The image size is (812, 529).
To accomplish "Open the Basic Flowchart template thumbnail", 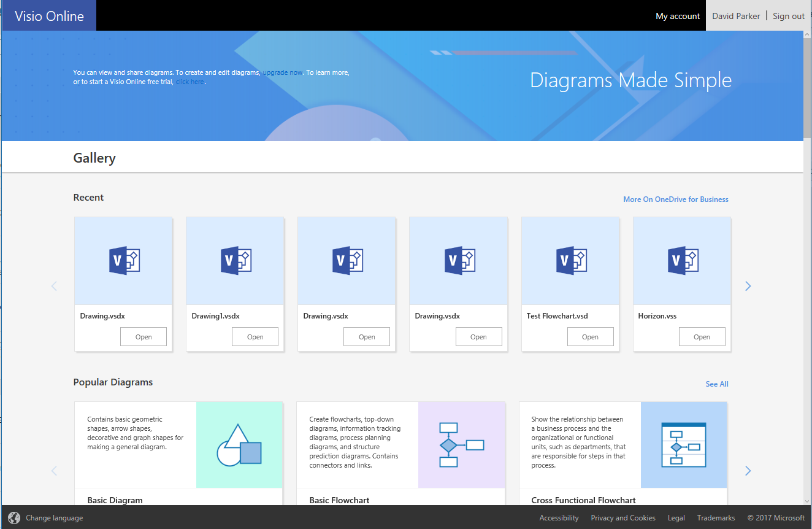I will click(462, 445).
